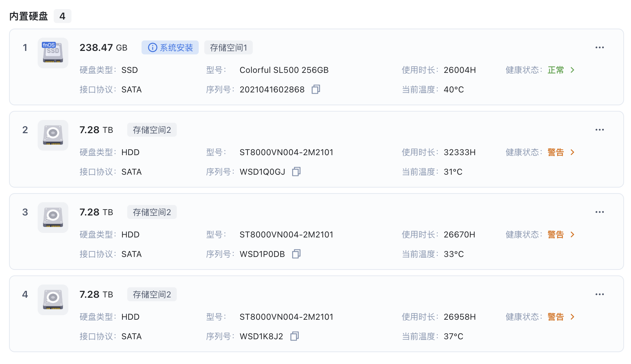Open more options for disk 2
Viewport: 631px width, 364px height.
[x=600, y=130]
